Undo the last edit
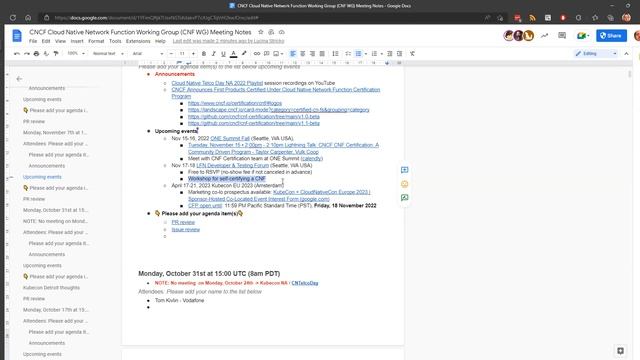 point(17,53)
